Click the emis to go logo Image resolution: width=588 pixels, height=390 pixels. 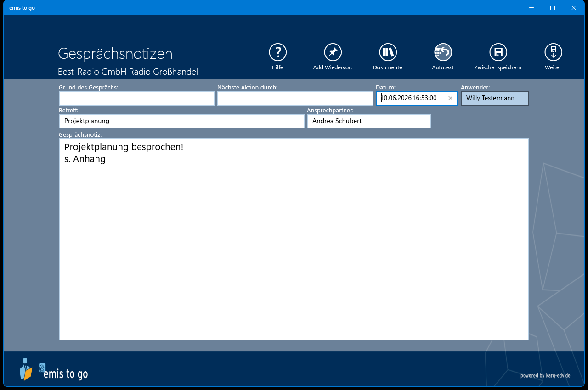[53, 370]
